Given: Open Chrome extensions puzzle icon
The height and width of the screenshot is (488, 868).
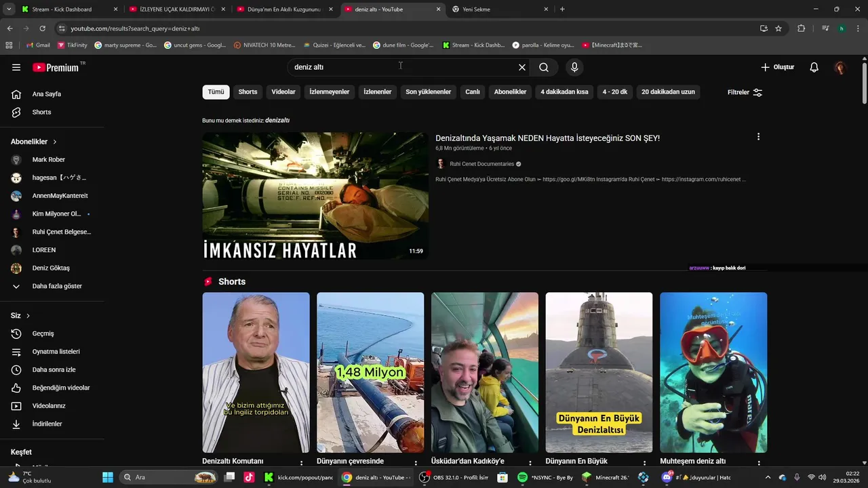Looking at the screenshot, I should pyautogui.click(x=801, y=28).
